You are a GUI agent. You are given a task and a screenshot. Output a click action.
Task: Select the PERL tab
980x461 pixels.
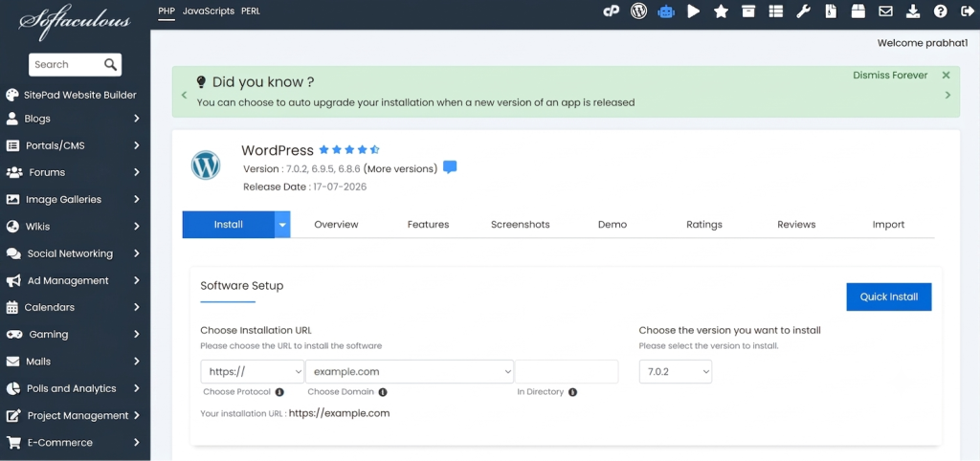tap(251, 11)
